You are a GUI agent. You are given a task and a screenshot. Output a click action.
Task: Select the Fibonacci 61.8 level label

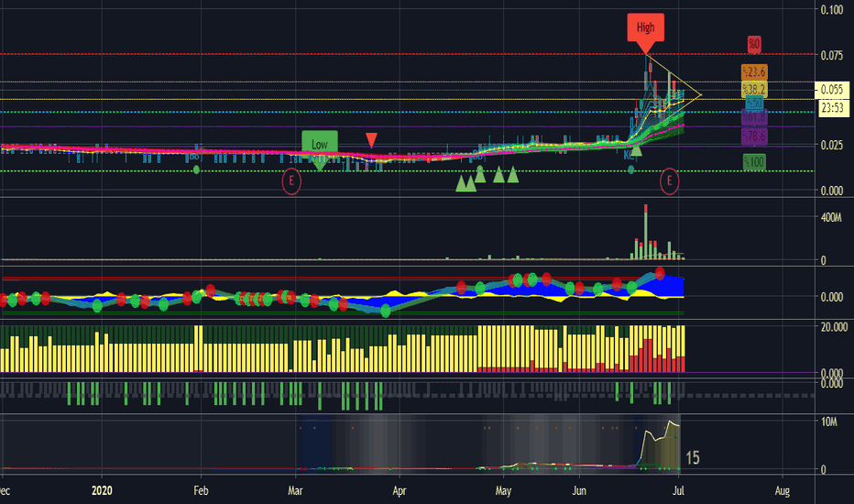[x=754, y=116]
